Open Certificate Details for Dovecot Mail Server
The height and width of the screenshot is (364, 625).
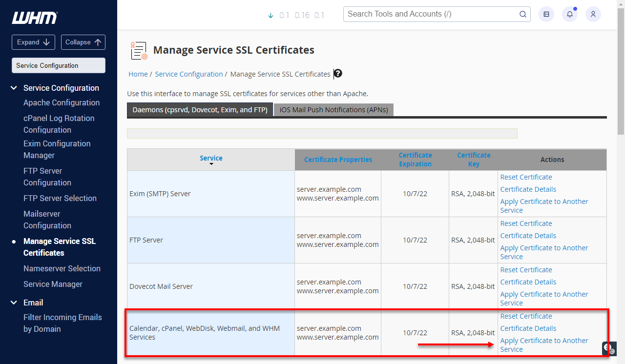[x=528, y=282]
